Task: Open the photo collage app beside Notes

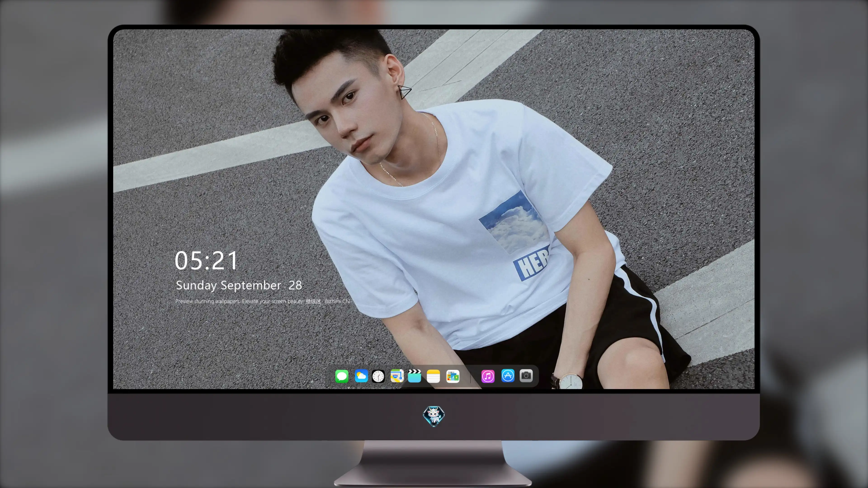Action: click(453, 376)
